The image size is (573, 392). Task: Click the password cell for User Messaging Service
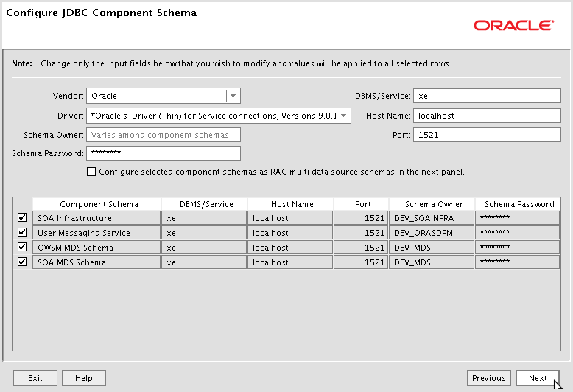point(518,233)
